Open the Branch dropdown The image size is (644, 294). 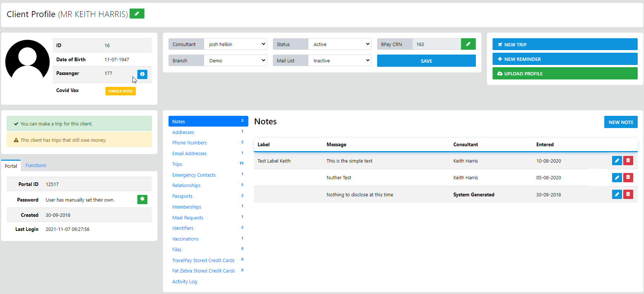236,61
